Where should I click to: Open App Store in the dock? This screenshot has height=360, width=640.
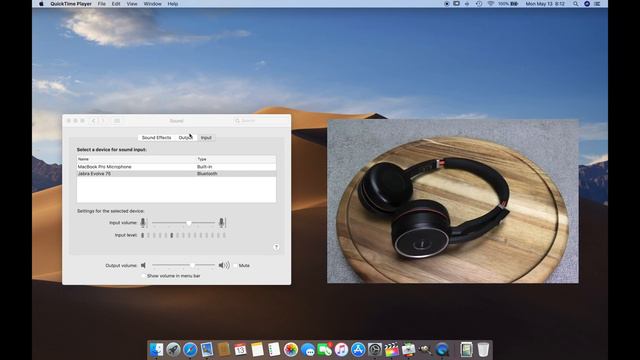point(358,350)
